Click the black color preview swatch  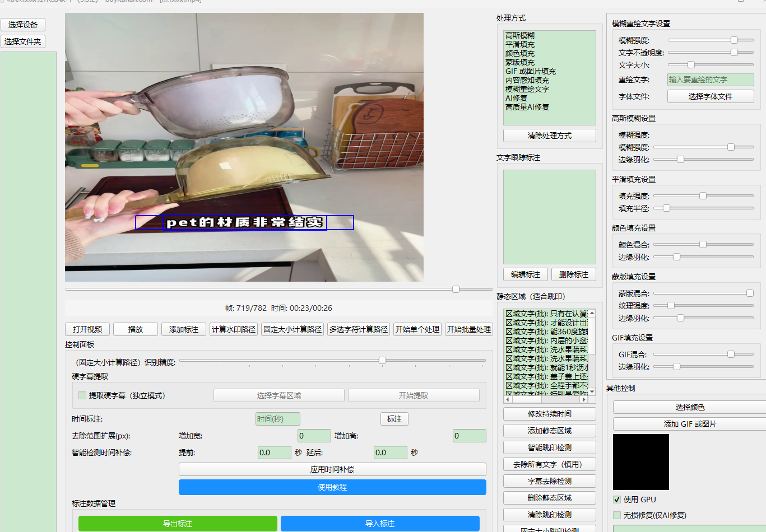pyautogui.click(x=640, y=462)
